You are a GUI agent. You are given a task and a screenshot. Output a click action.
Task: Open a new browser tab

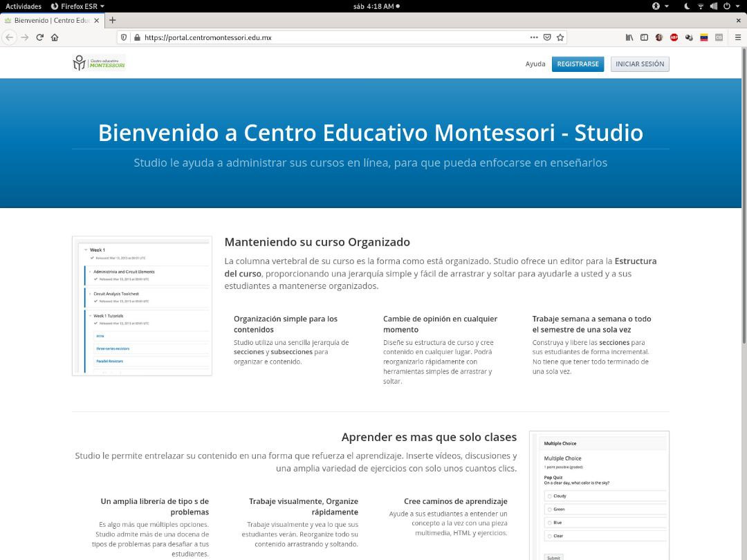(113, 20)
